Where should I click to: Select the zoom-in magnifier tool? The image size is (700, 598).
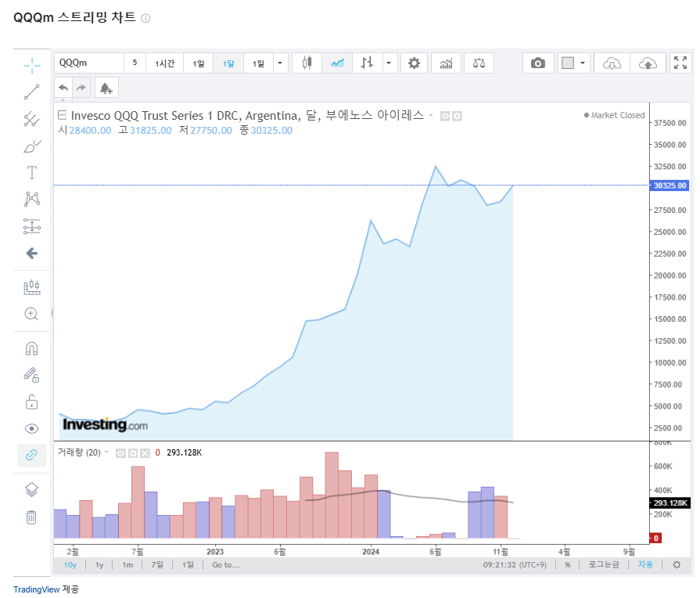click(x=31, y=314)
